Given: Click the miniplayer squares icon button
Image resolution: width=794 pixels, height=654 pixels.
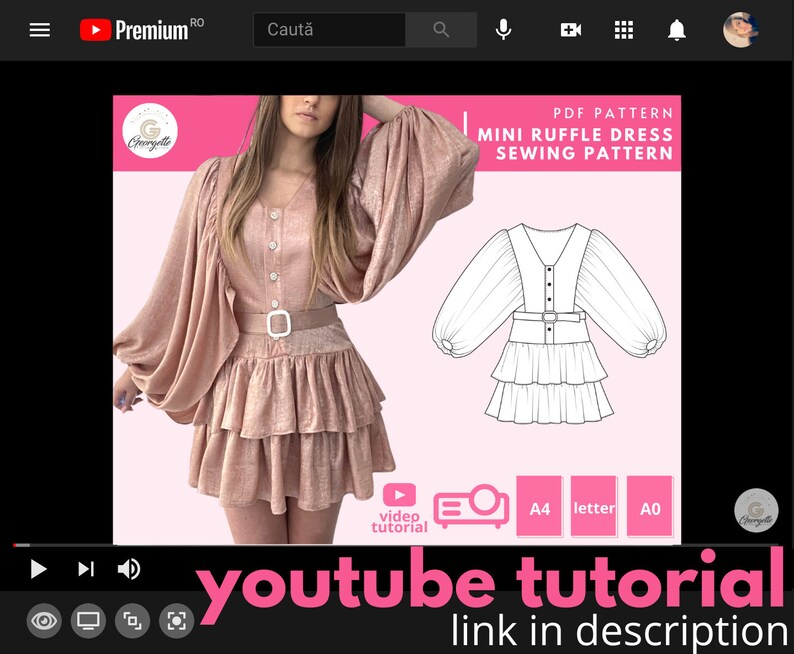Looking at the screenshot, I should 133,621.
